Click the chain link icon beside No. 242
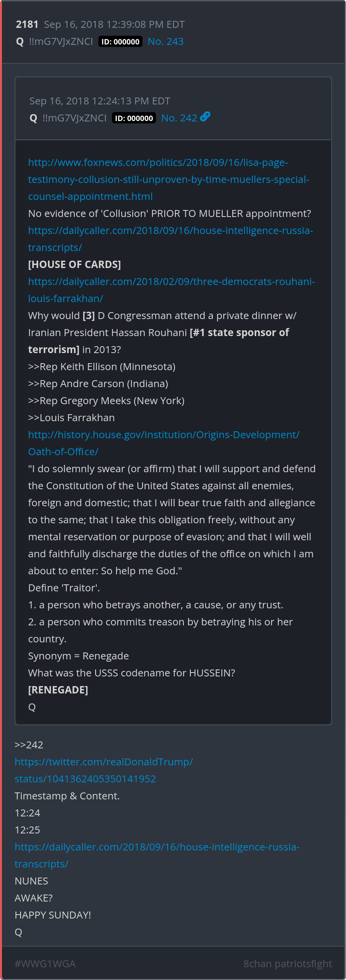The height and width of the screenshot is (980, 346). tap(205, 116)
